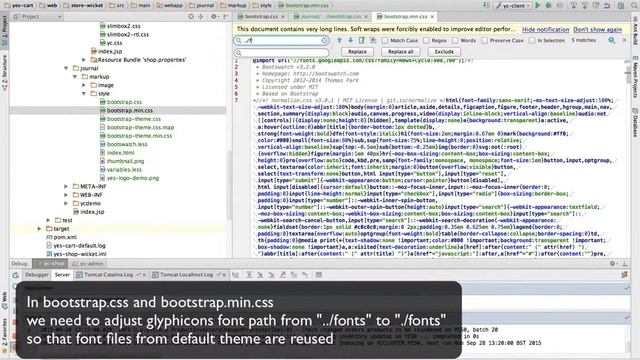
Task: Select the yc-admin debug session tab
Action: click(x=87, y=264)
